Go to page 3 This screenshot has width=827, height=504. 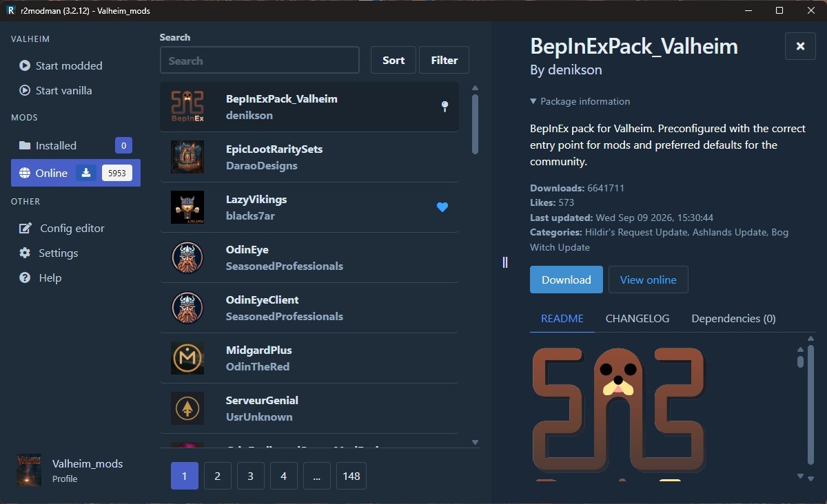251,476
